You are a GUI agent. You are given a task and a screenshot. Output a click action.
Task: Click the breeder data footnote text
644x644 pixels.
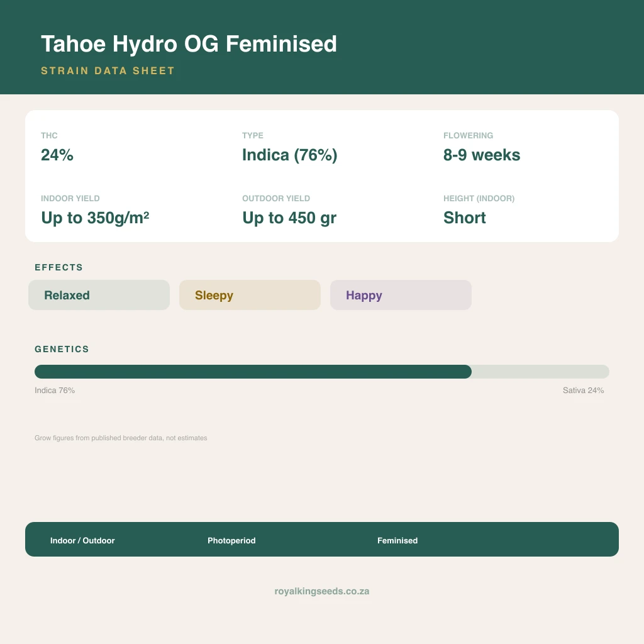coord(121,438)
